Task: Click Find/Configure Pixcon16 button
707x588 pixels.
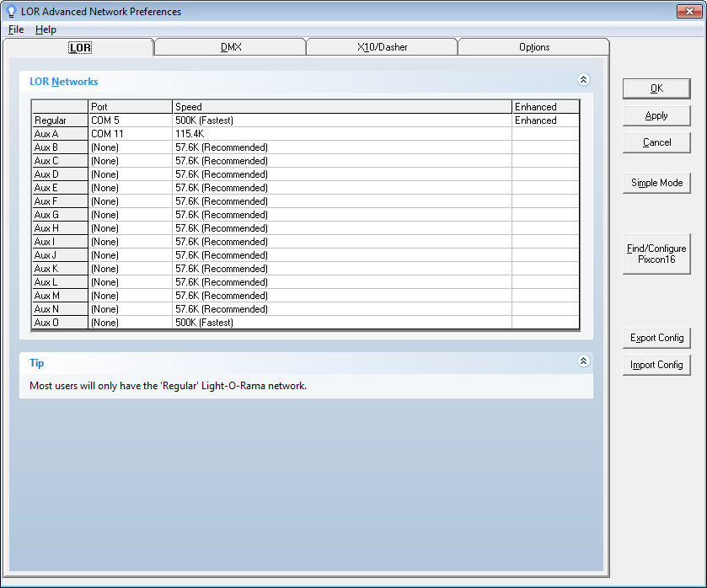Action: [656, 254]
